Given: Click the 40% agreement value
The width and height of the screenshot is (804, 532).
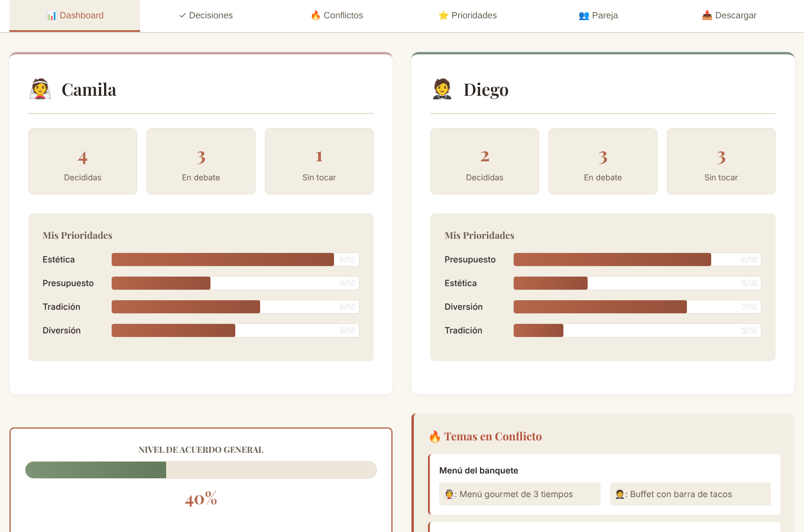Looking at the screenshot, I should pyautogui.click(x=201, y=499).
